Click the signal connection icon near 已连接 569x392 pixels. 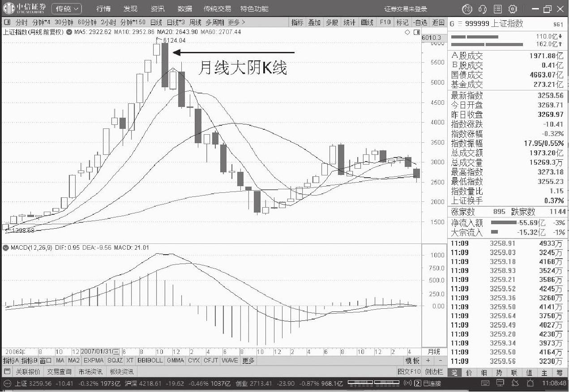(x=407, y=383)
